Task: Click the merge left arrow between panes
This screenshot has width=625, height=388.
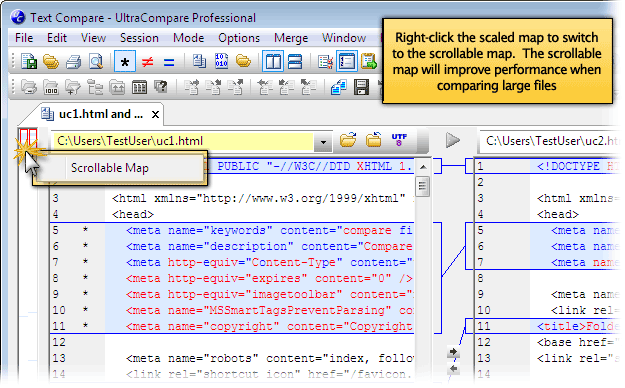Action: pyautogui.click(x=453, y=369)
